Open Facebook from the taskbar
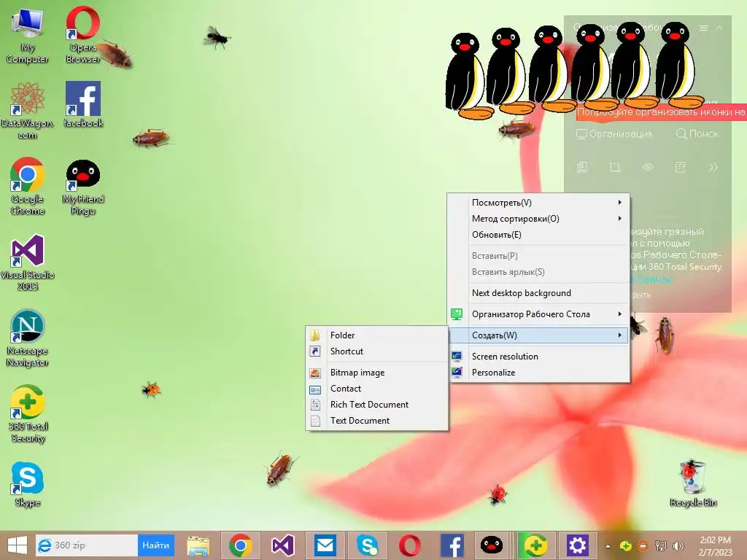Screen dimensions: 747x560 [452, 545]
